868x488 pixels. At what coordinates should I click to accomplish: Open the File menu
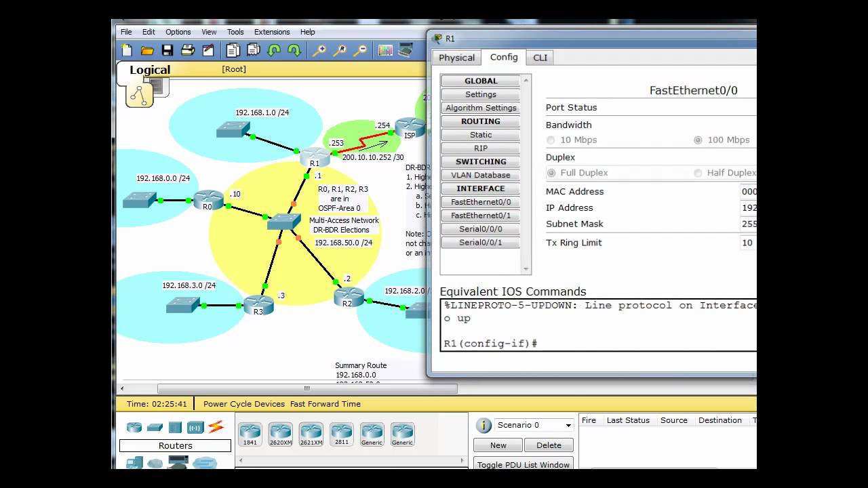[126, 32]
